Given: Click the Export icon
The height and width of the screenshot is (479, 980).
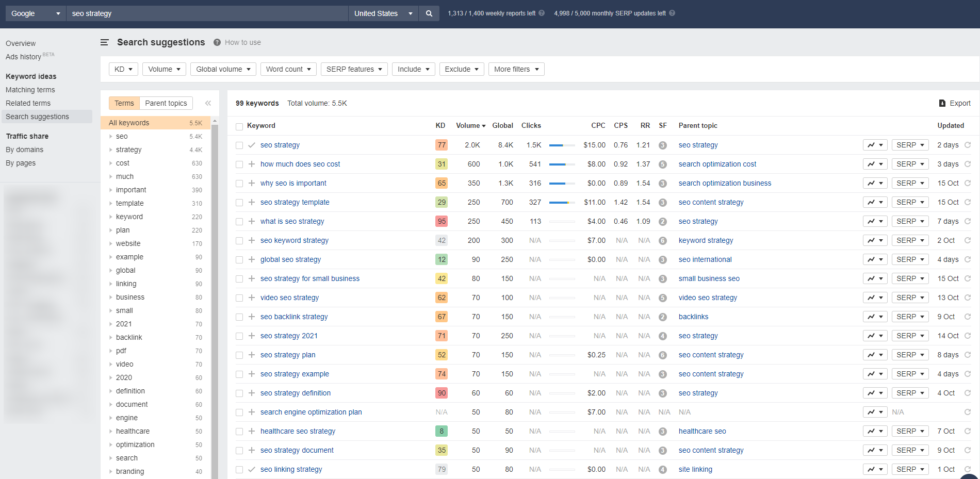Looking at the screenshot, I should click(x=942, y=103).
